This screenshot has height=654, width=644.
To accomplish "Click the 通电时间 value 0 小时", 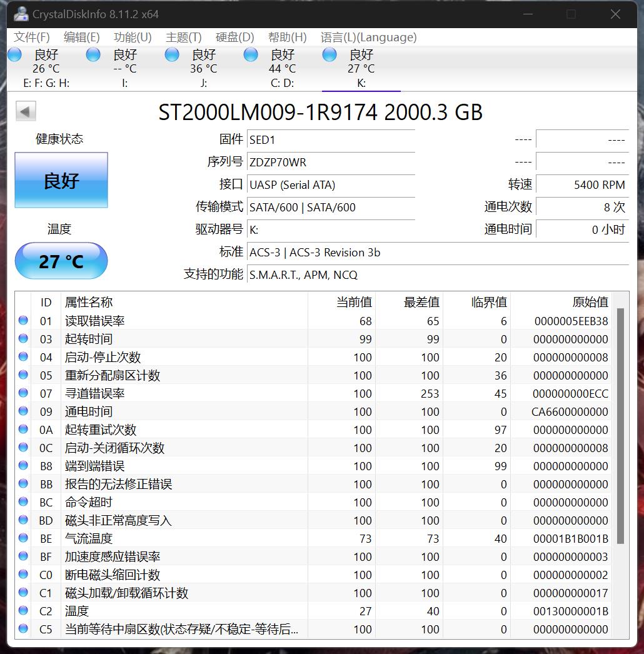I will coord(582,230).
